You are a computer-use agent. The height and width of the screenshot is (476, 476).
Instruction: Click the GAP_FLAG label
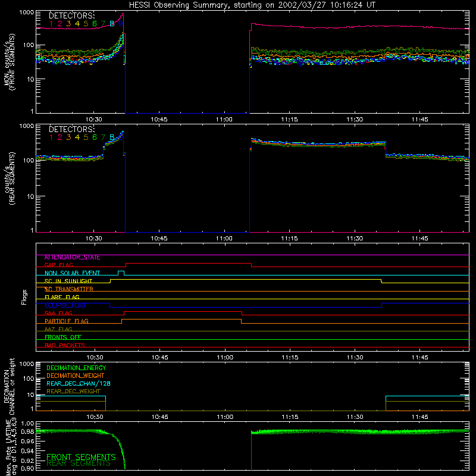tap(58, 265)
